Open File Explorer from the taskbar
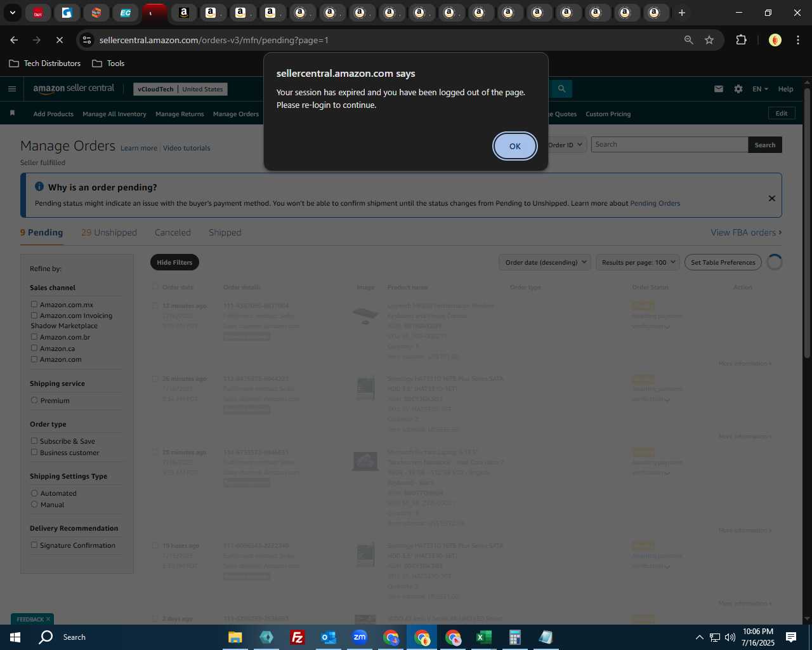812x650 pixels. coord(235,637)
